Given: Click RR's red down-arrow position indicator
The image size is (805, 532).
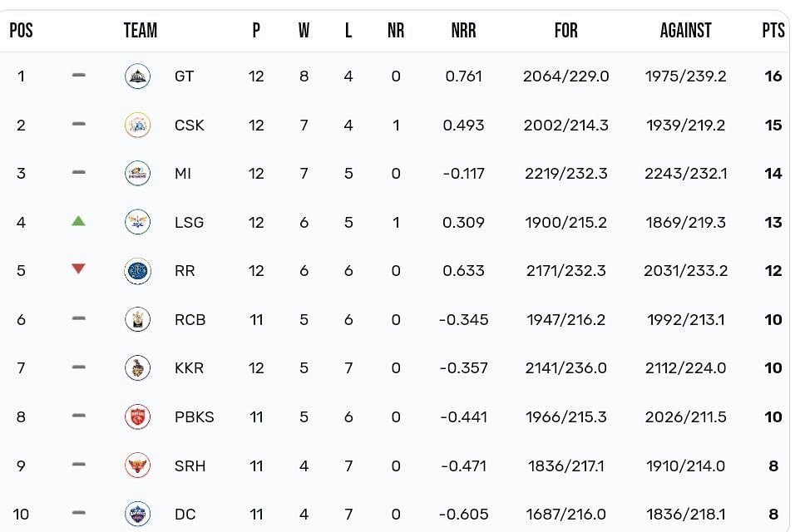Looking at the screenshot, I should pos(78,268).
